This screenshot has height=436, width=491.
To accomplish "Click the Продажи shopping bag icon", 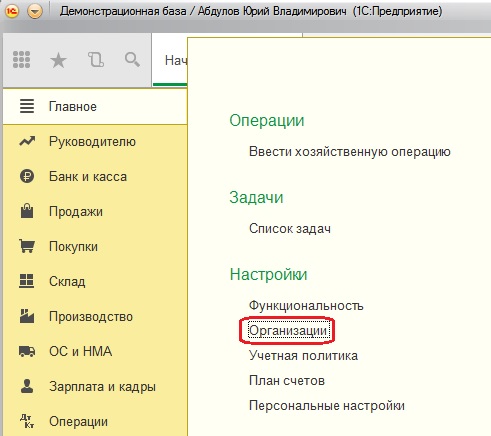I will click(x=27, y=211).
